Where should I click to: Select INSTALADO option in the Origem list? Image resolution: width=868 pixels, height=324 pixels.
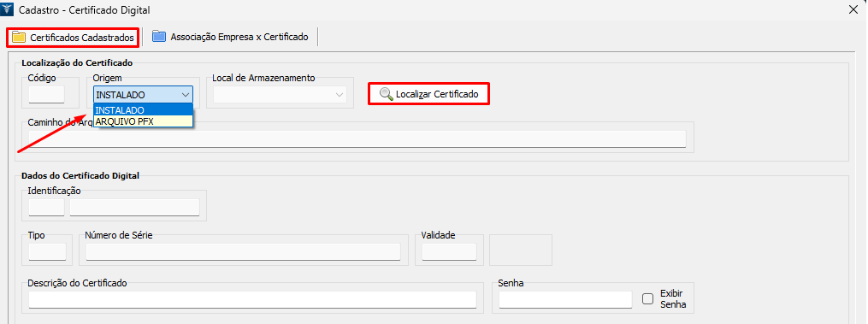(x=144, y=109)
